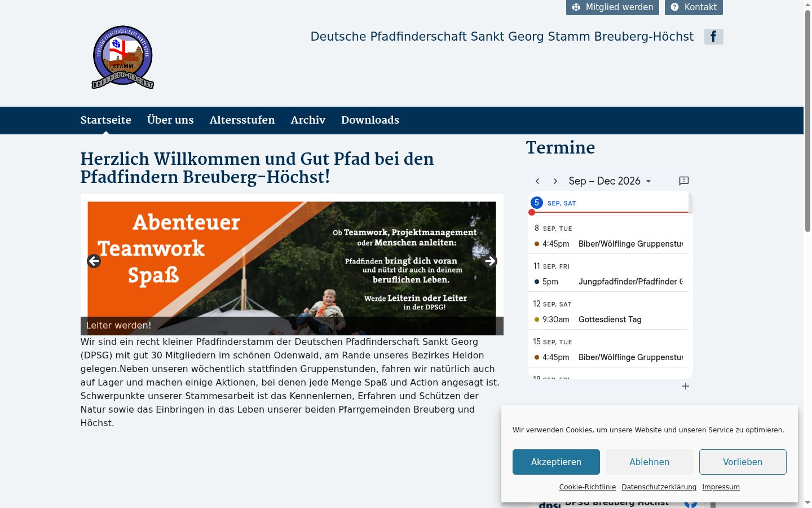812x508 pixels.
Task: Open the Startseite menu item
Action: [106, 120]
